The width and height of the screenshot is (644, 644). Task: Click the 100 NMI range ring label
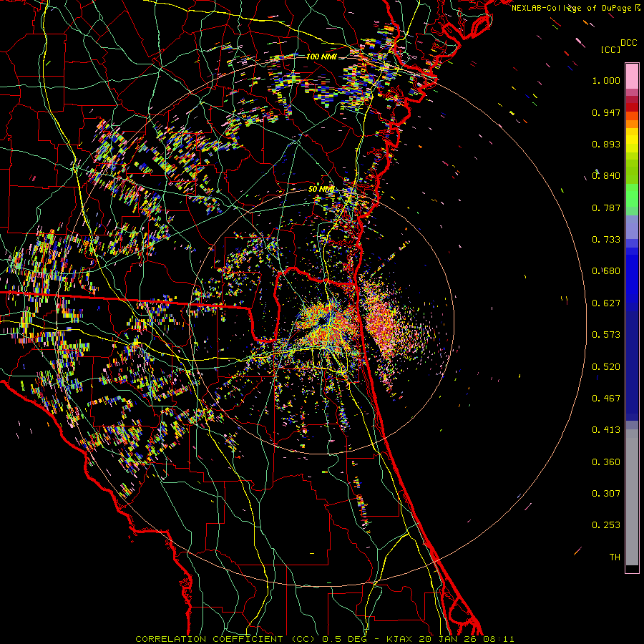321,57
